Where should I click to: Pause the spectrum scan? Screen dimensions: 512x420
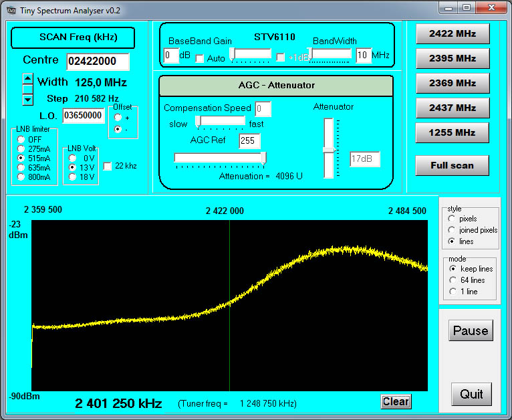[471, 331]
